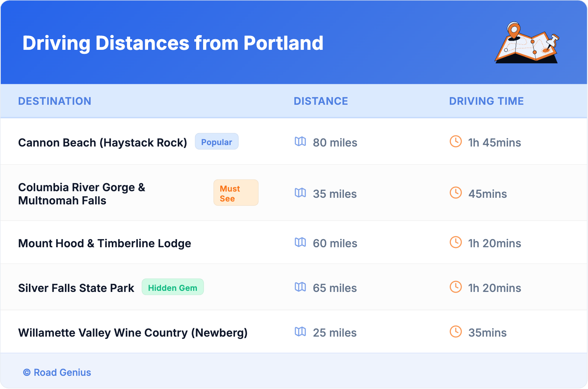This screenshot has height=389, width=588.
Task: Select the Hidden Gem badge
Action: click(173, 288)
